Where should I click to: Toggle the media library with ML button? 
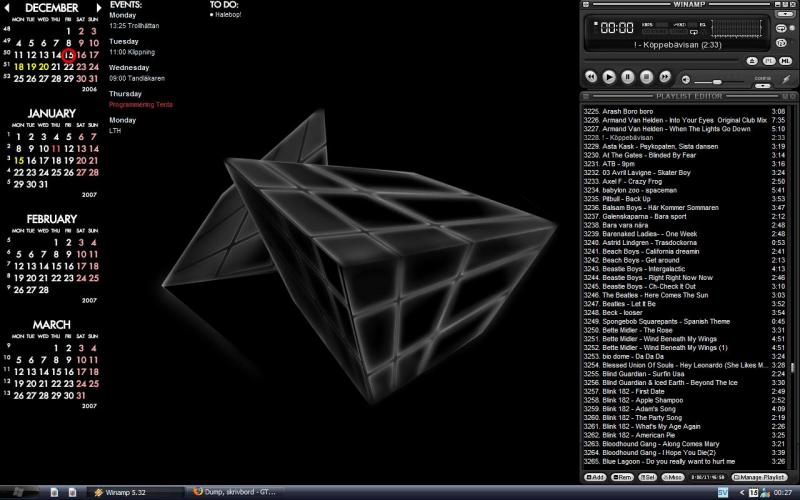pyautogui.click(x=785, y=61)
